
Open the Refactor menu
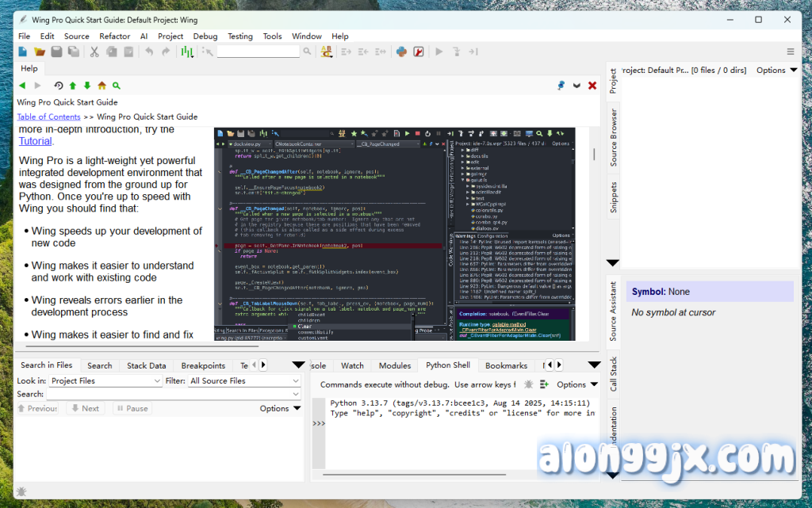coord(114,36)
